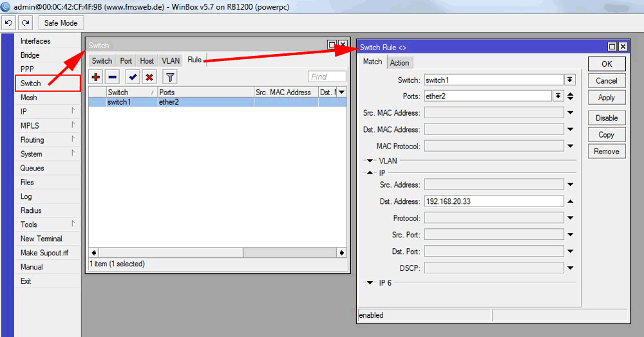Open the VLAN tab in Switch window
Screen dimensions: 644x337
click(171, 60)
